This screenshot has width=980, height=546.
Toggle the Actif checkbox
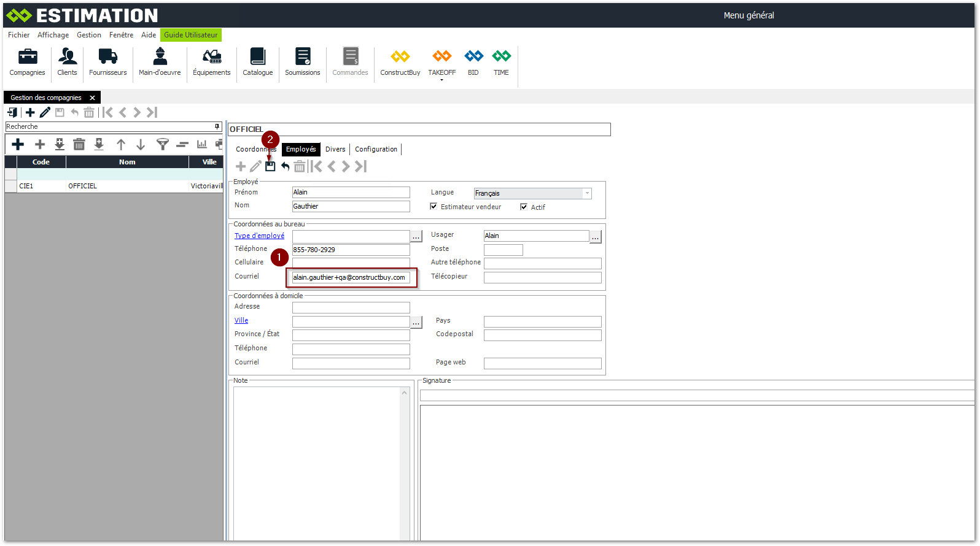524,207
